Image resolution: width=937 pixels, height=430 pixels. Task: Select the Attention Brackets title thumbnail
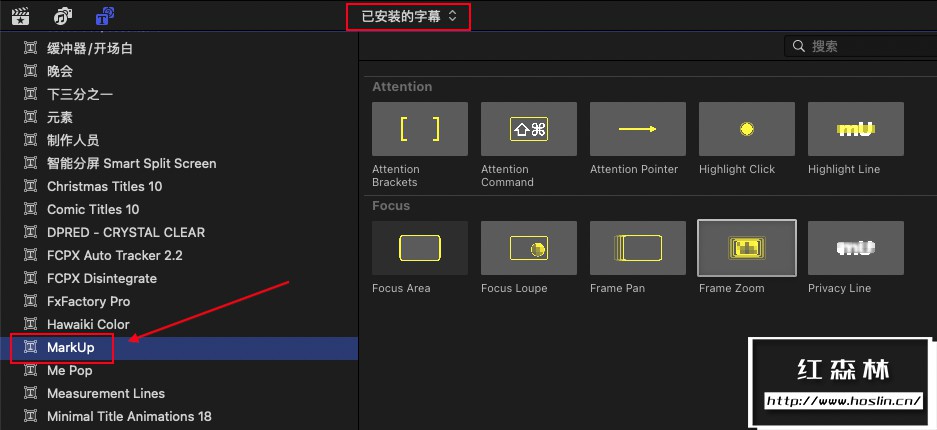pos(419,129)
